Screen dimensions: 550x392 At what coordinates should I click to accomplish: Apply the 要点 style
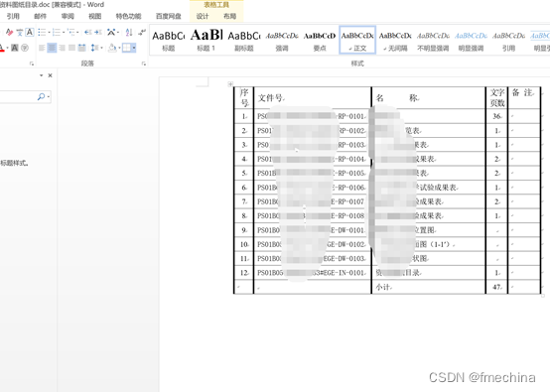pos(320,40)
